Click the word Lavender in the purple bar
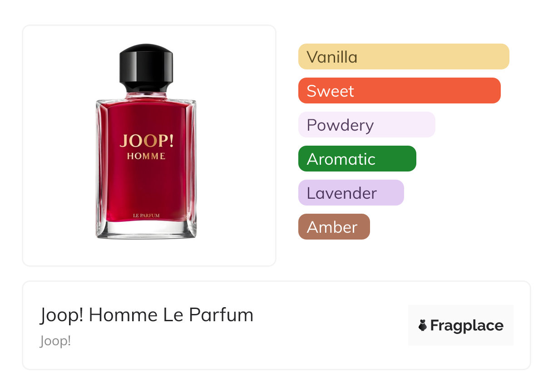This screenshot has width=553, height=392. point(341,193)
